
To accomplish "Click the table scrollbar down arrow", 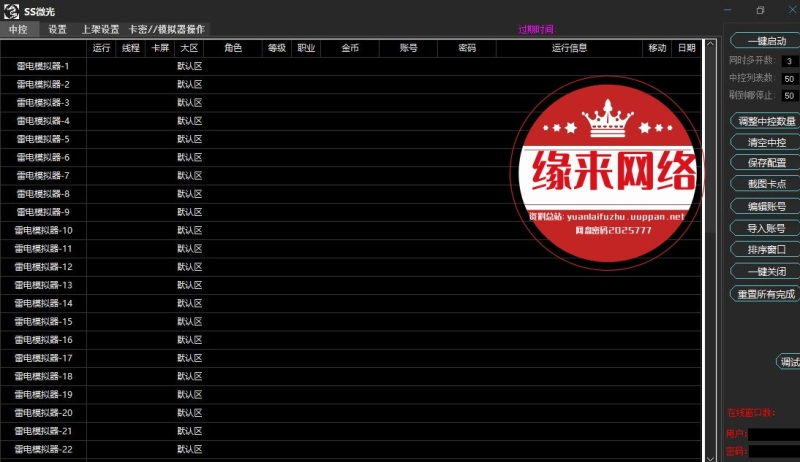I will pos(710,457).
